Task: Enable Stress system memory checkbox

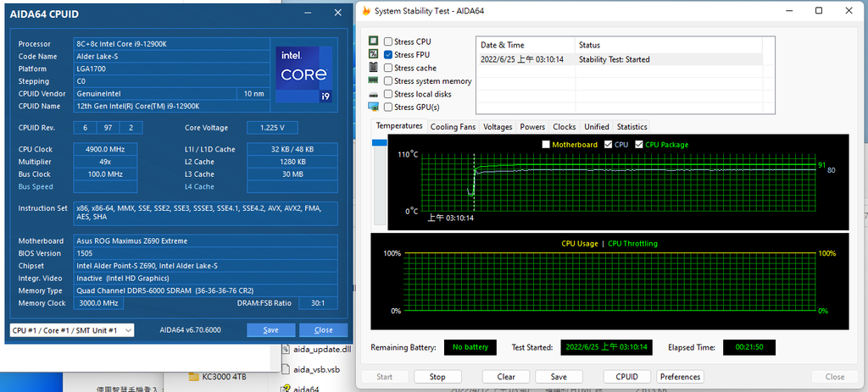Action: pyautogui.click(x=388, y=80)
